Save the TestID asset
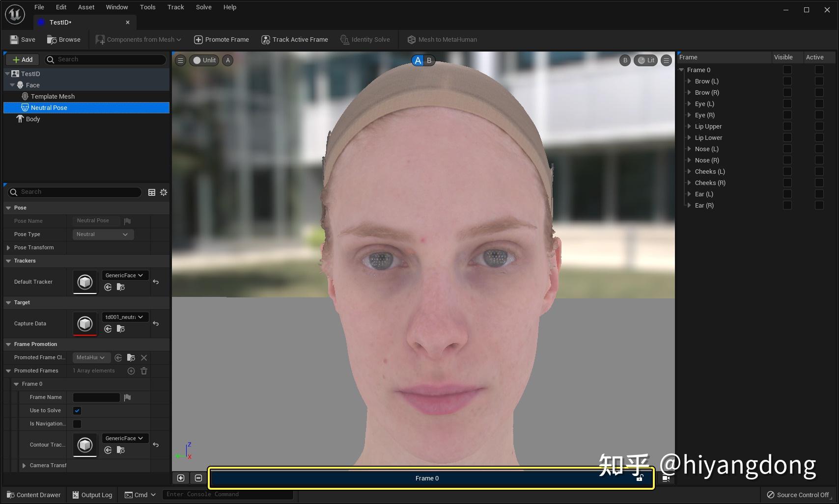The height and width of the screenshot is (504, 839). coord(23,40)
